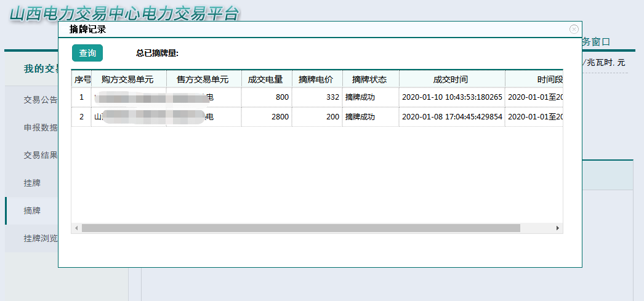
Task: Select 摘牌 in the sidebar
Action: 32,211
